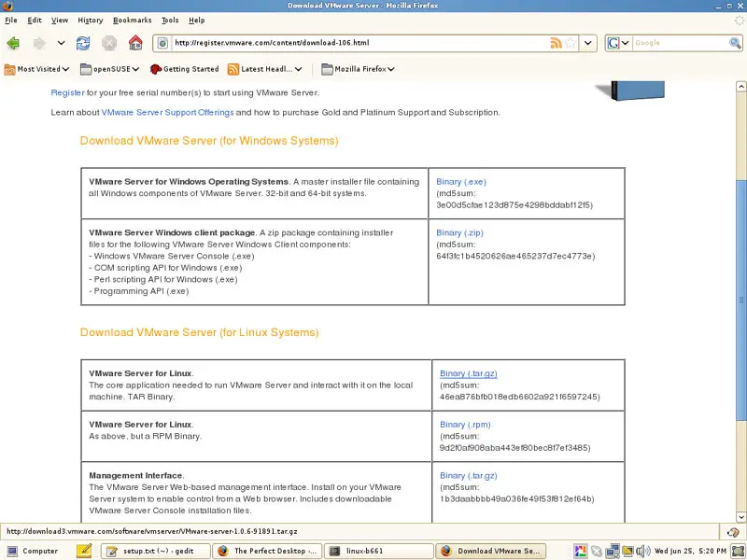This screenshot has width=747, height=560.
Task: Expand the openSUSE bookmarks folder
Action: point(109,69)
